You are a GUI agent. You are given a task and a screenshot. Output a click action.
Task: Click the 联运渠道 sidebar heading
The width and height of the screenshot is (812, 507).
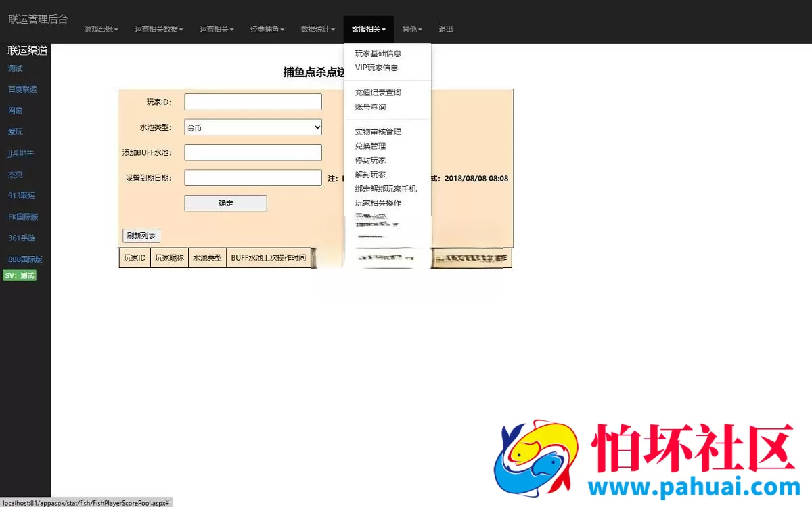pyautogui.click(x=28, y=51)
